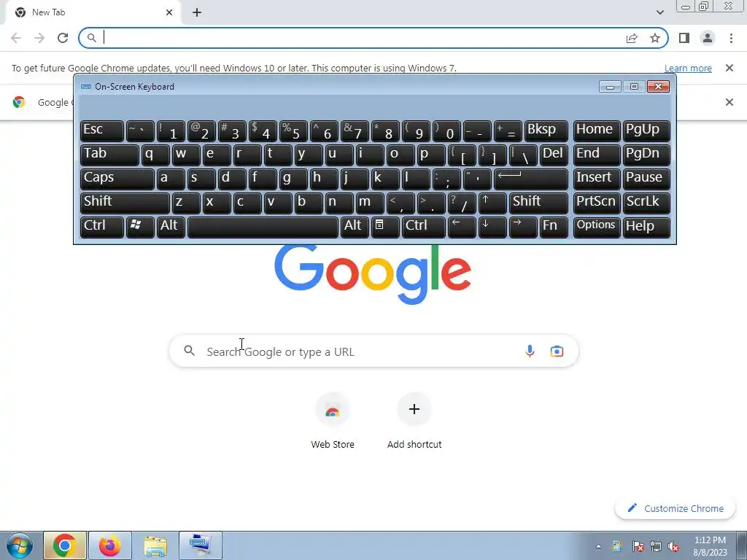
Task: Bookmark this tab with star icon
Action: (x=655, y=38)
